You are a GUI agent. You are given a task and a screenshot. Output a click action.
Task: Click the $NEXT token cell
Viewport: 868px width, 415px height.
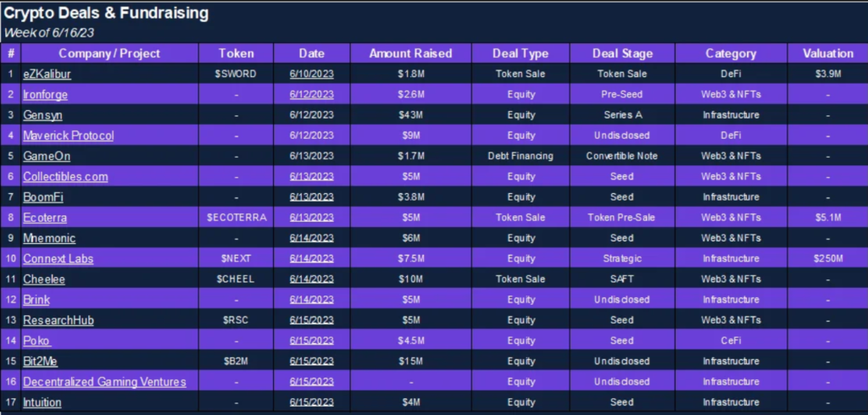pyautogui.click(x=236, y=258)
